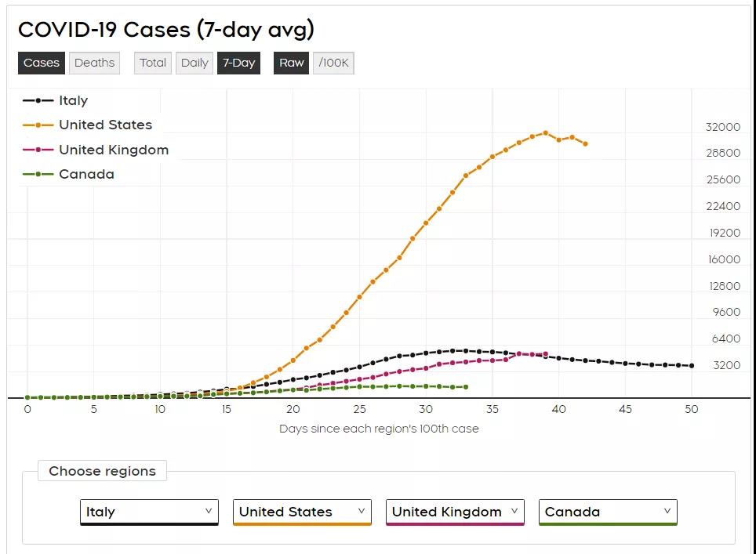
Task: Click Italy legend line marker
Action: 38,100
